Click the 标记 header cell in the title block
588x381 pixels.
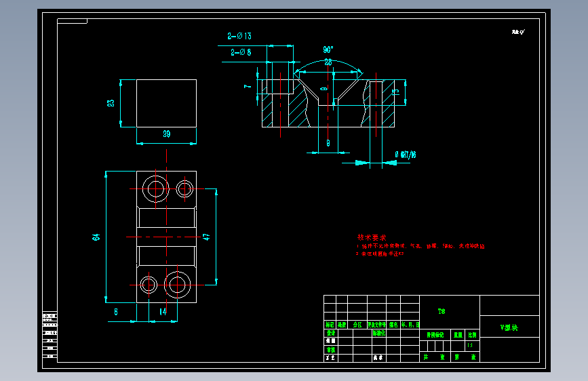pyautogui.click(x=330, y=325)
